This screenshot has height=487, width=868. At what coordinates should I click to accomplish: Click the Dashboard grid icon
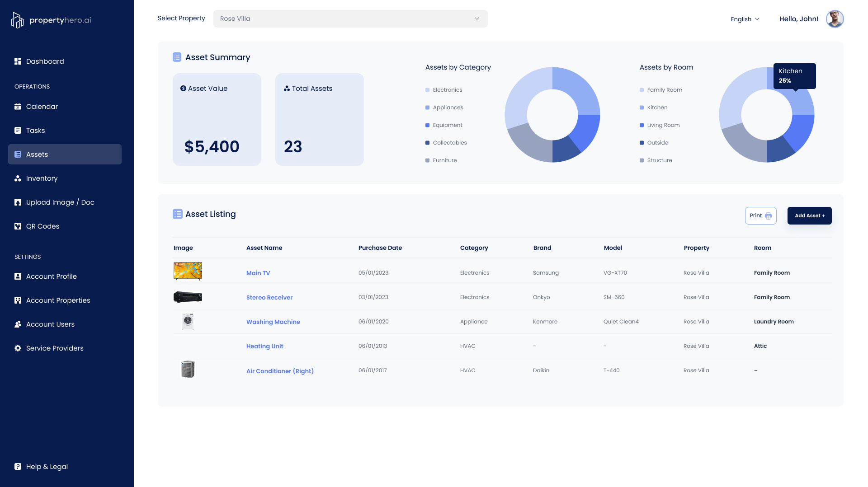pos(18,61)
